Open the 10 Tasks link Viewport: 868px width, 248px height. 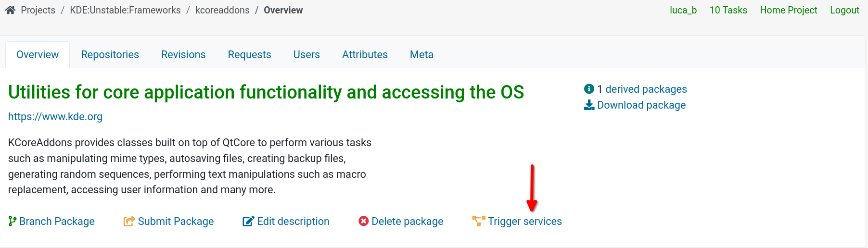pyautogui.click(x=728, y=10)
